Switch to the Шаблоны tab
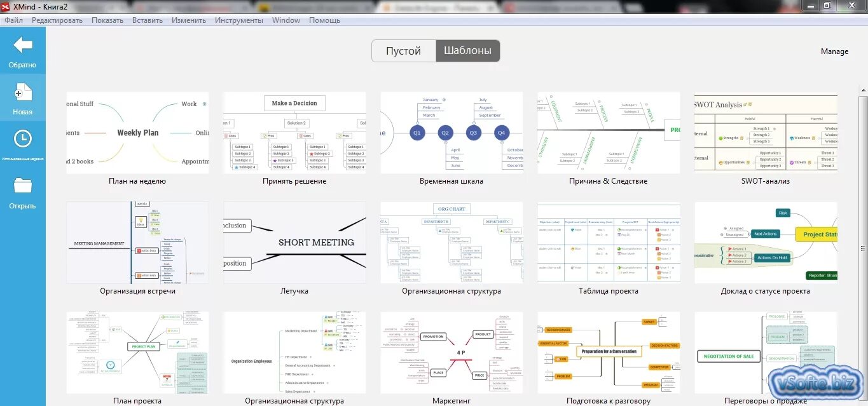This screenshot has height=406, width=868. [x=468, y=51]
